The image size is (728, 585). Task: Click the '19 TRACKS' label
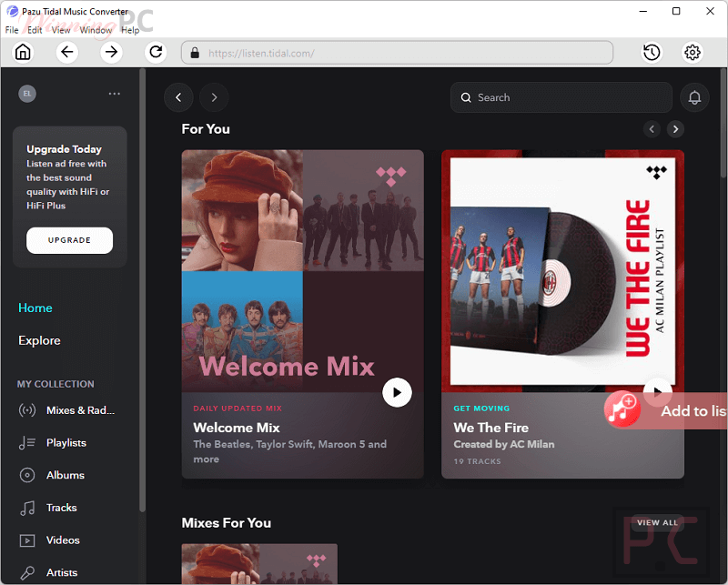[x=477, y=461]
